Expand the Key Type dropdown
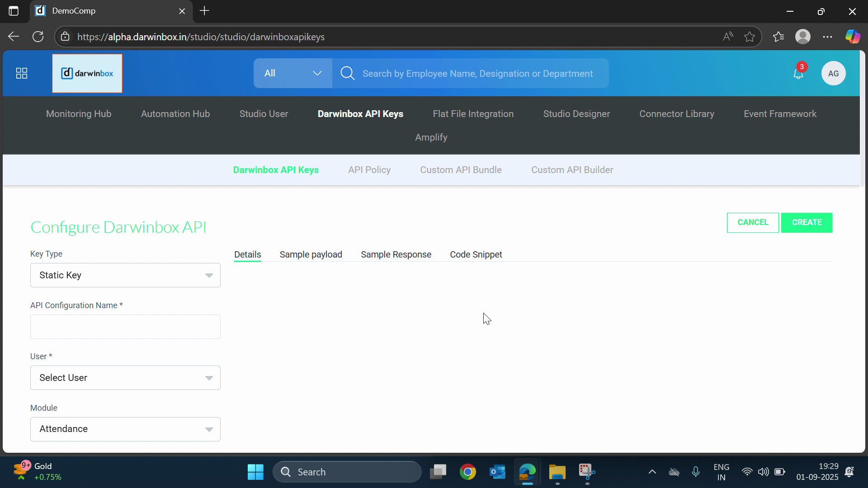Screen dimensions: 868x488 coord(125,275)
